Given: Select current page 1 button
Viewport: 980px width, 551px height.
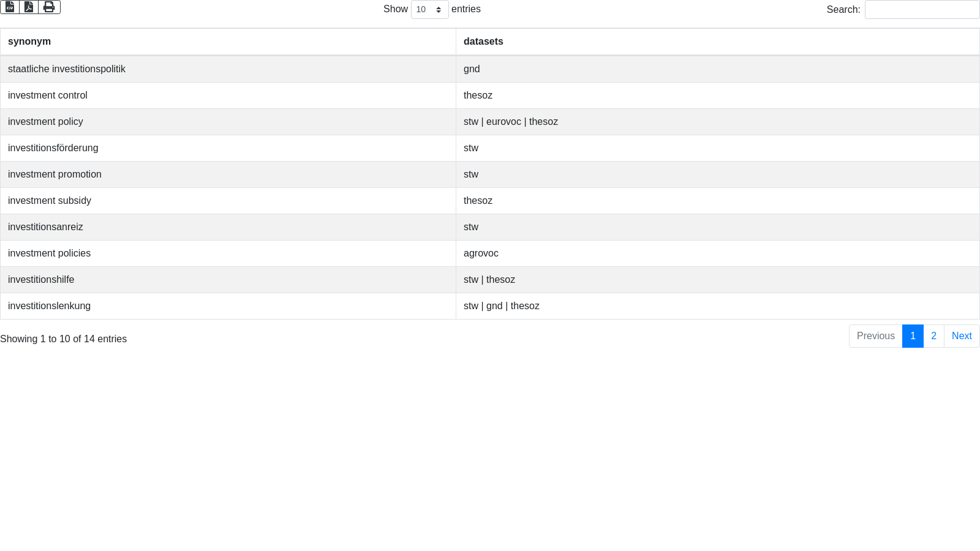Looking at the screenshot, I should [x=913, y=336].
